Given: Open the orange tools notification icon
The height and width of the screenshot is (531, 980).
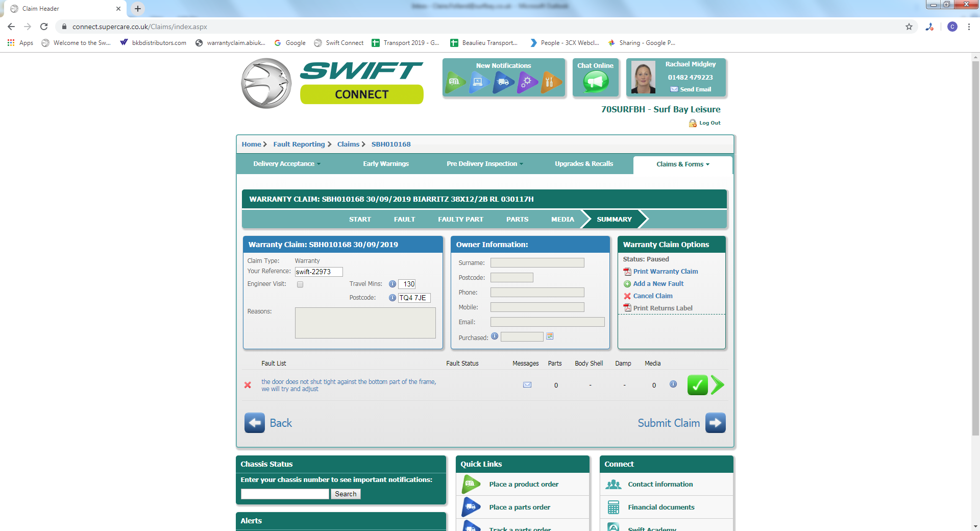Looking at the screenshot, I should 551,82.
